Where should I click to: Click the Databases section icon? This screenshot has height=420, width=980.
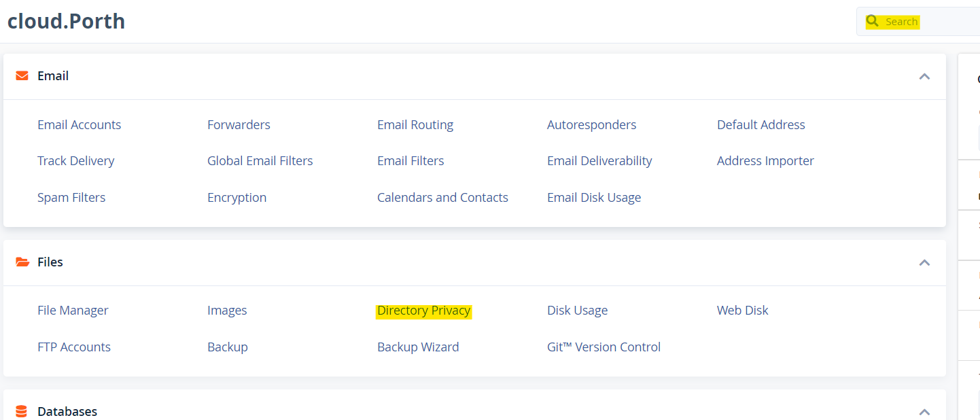22,411
